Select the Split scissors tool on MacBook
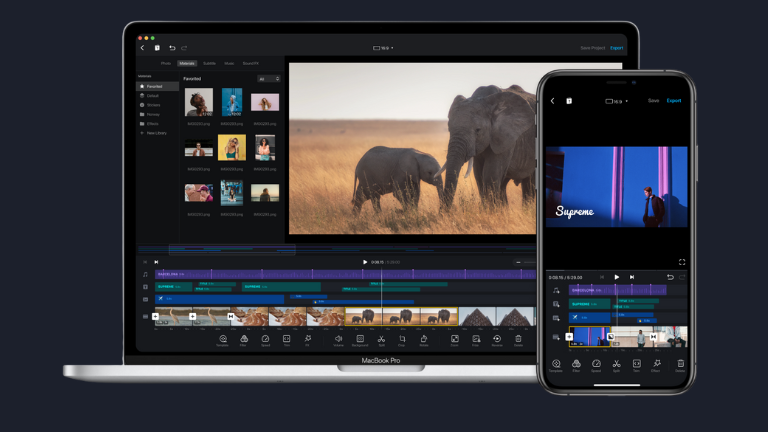This screenshot has width=768, height=432. (x=381, y=340)
